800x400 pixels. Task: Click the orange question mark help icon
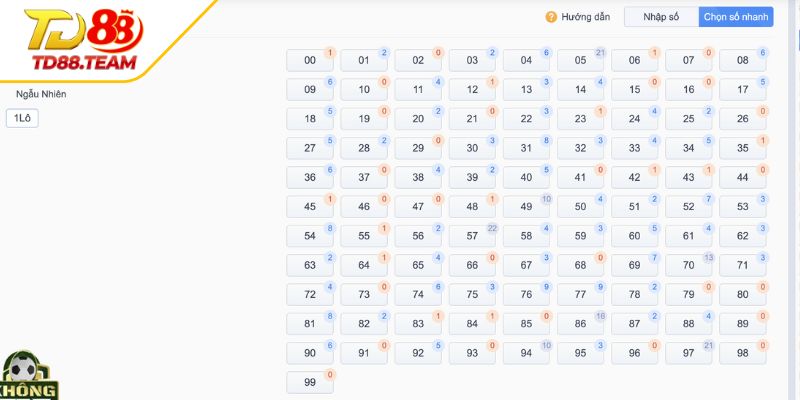pos(550,17)
